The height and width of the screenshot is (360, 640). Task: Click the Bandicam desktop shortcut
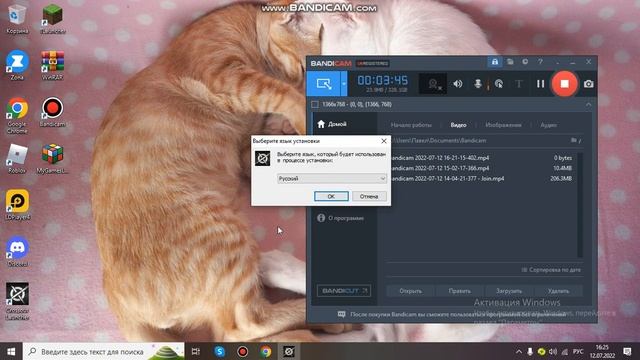(x=53, y=112)
